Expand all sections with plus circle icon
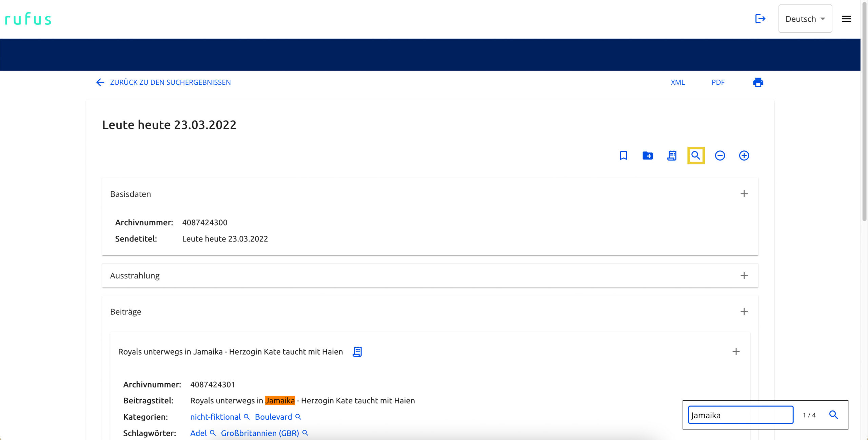Viewport: 868px width, 440px height. coord(744,155)
